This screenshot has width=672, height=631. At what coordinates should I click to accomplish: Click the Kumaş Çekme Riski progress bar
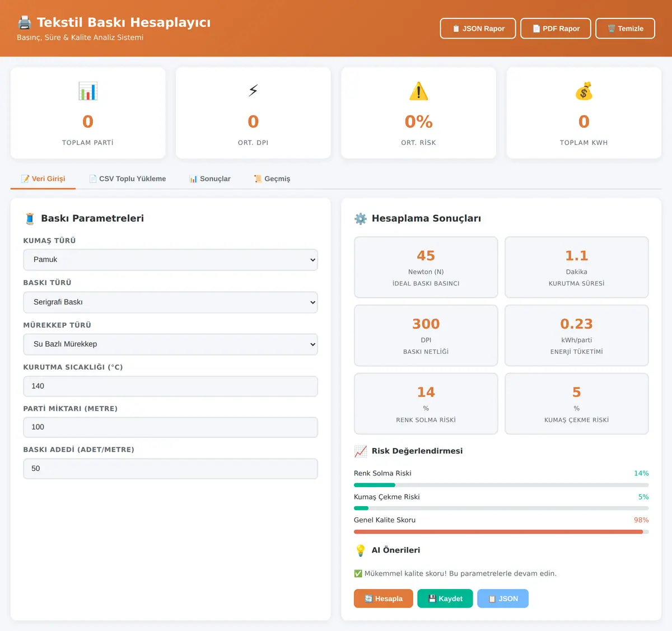(x=501, y=508)
